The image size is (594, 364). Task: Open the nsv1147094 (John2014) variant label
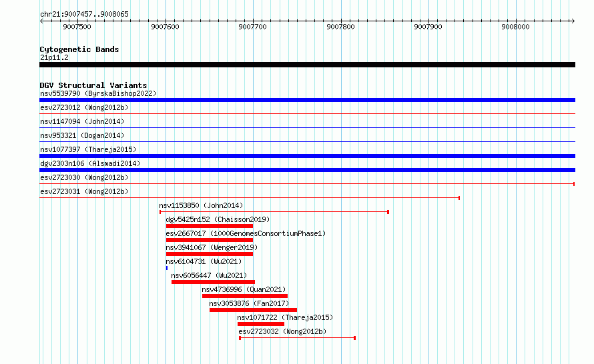(82, 121)
